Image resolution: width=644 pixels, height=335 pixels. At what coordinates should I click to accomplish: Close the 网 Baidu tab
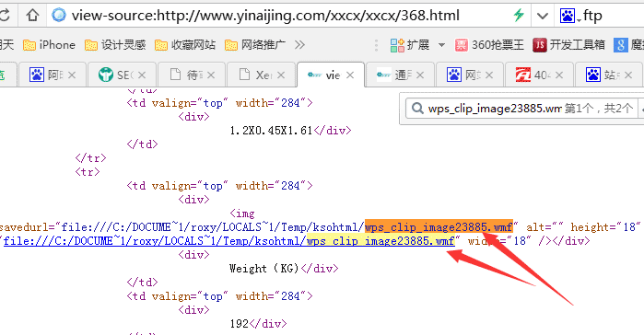click(x=488, y=75)
